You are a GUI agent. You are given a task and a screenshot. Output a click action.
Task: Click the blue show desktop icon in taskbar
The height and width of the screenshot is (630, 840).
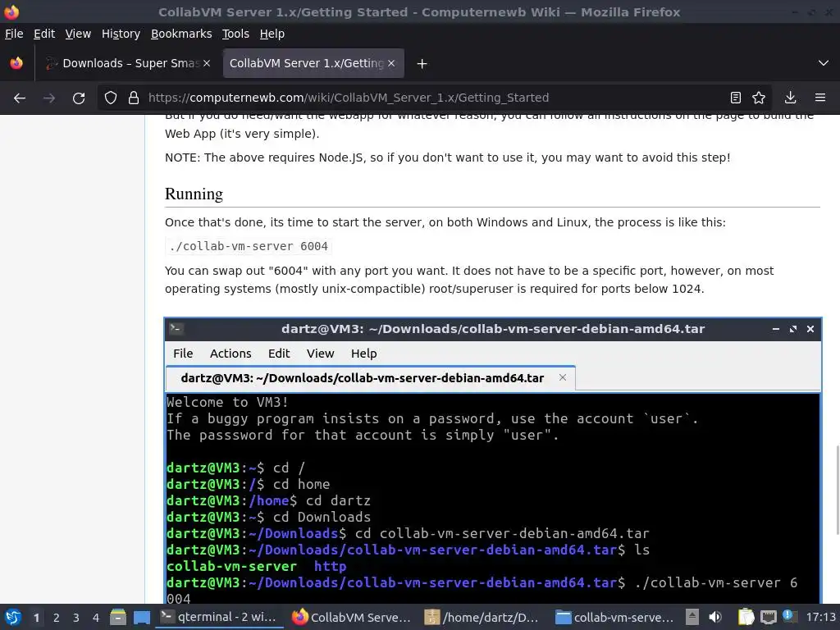point(141,618)
